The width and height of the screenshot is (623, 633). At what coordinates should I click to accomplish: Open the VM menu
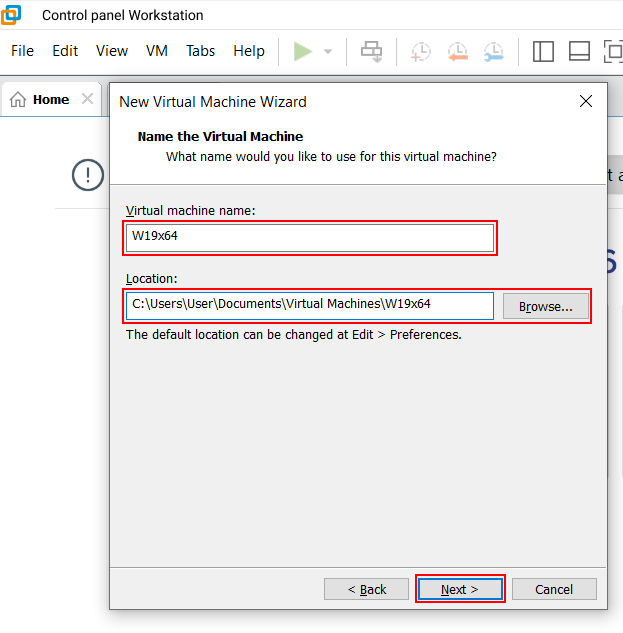157,51
